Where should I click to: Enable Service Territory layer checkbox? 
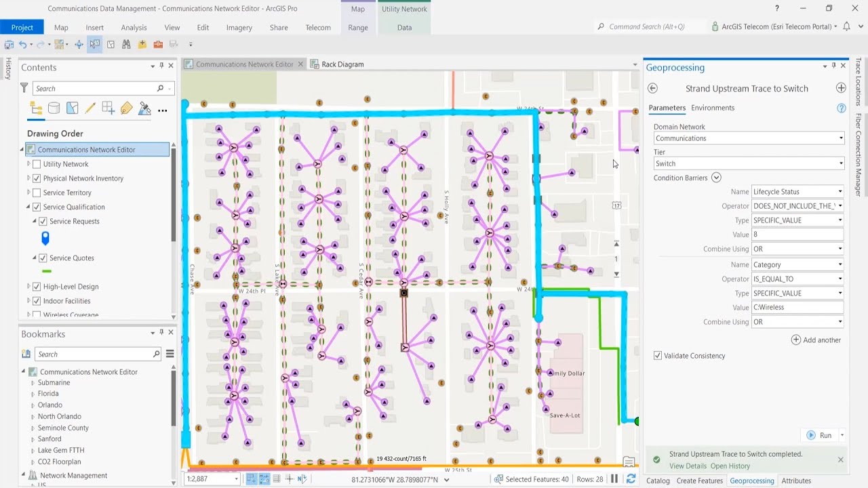(x=37, y=192)
